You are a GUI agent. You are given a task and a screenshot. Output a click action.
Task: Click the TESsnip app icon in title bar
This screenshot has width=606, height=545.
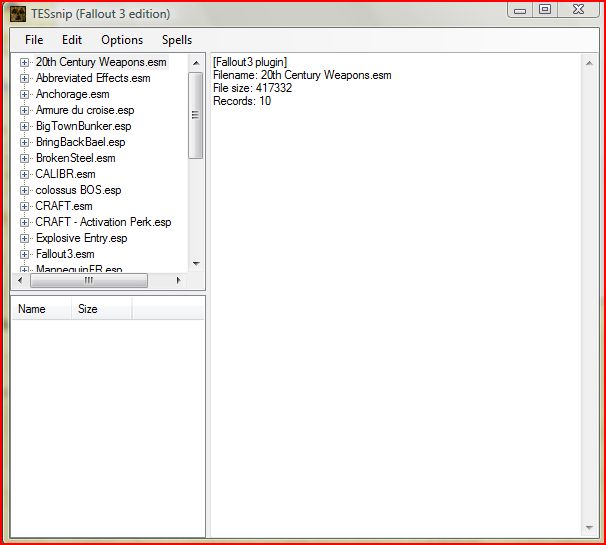pos(18,14)
